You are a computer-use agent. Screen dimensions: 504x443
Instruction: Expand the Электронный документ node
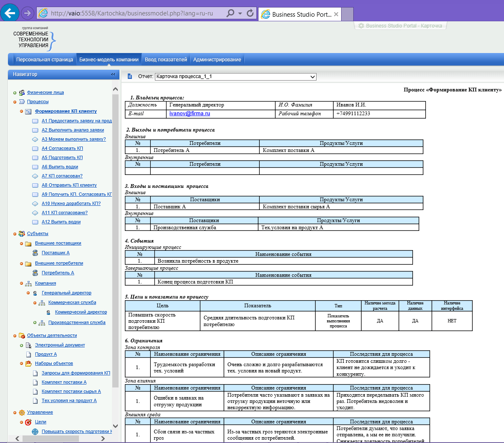(22, 345)
